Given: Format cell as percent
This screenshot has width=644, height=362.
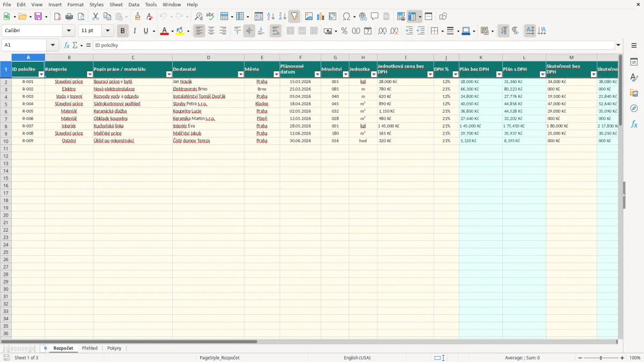Looking at the screenshot, I should 344,31.
